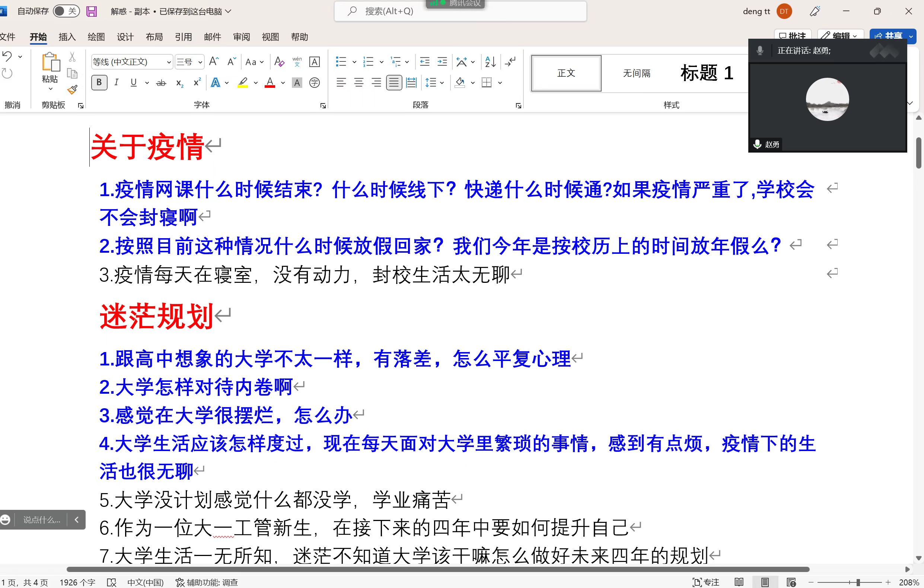This screenshot has width=924, height=588.
Task: Click the subscript x₂ icon
Action: coord(179,83)
